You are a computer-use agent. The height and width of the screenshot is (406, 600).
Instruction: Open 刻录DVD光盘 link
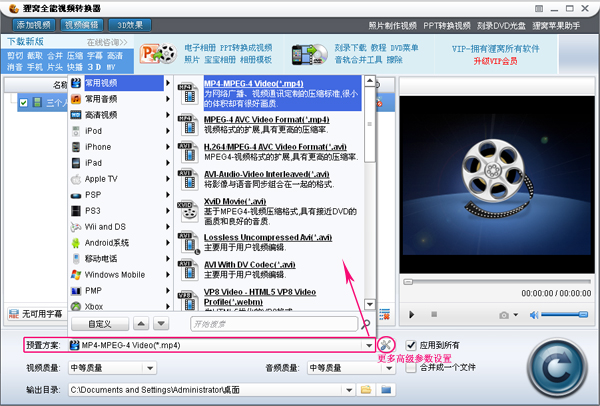[501, 26]
